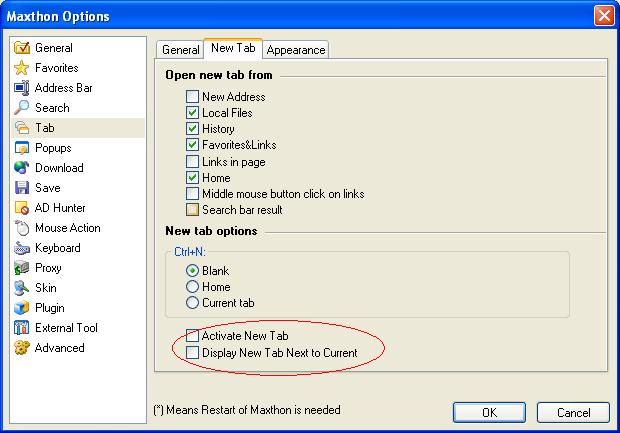Switch to the General tab
This screenshot has height=433, width=620.
click(x=180, y=50)
